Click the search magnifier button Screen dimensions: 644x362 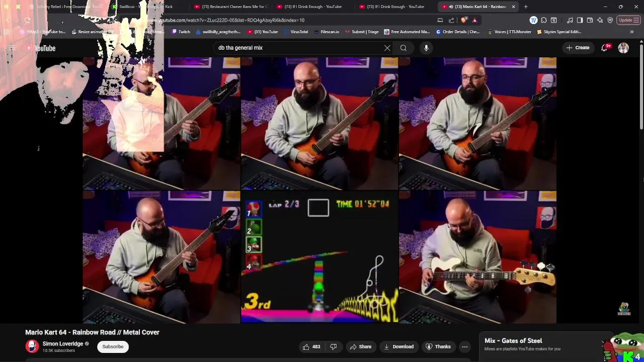click(x=404, y=48)
